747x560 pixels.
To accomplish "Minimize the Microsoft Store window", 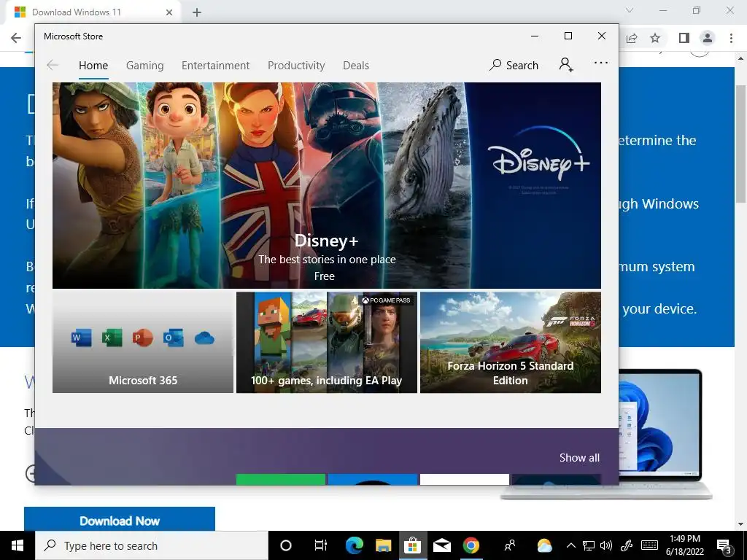I will pos(535,36).
